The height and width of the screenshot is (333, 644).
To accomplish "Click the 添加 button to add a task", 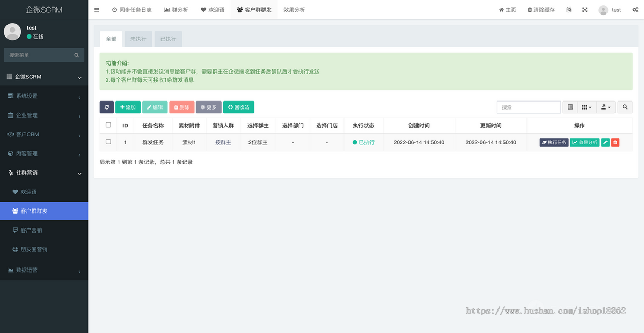I will click(x=128, y=107).
